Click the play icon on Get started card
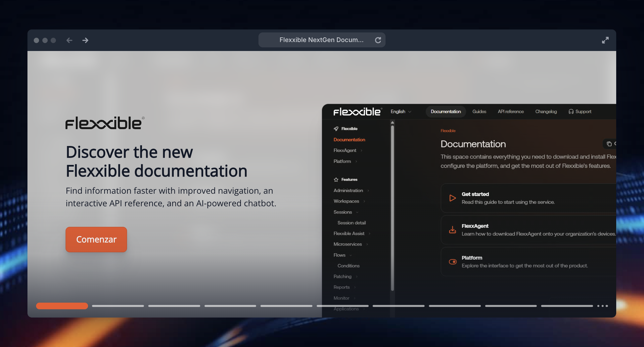 (x=452, y=198)
